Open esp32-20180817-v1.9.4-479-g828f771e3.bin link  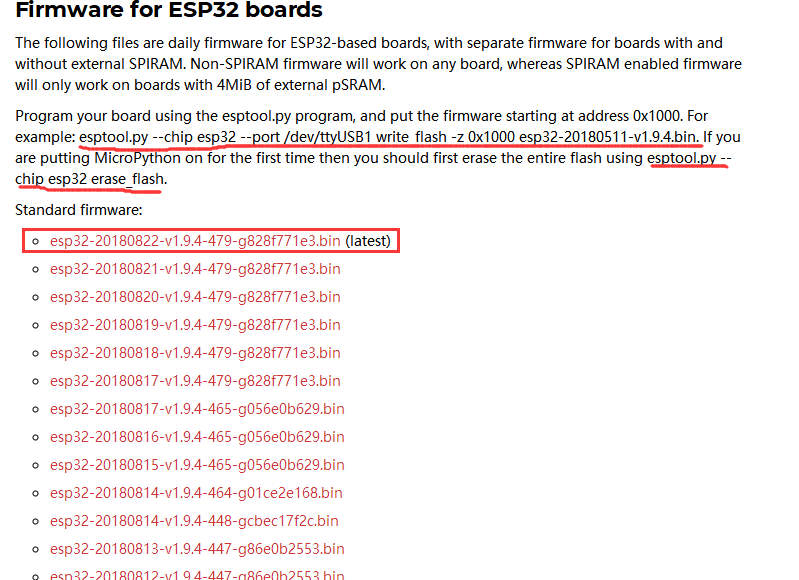point(195,381)
